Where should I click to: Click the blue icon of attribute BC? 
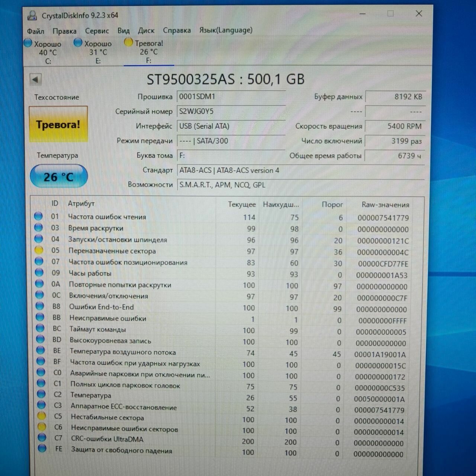click(40, 328)
